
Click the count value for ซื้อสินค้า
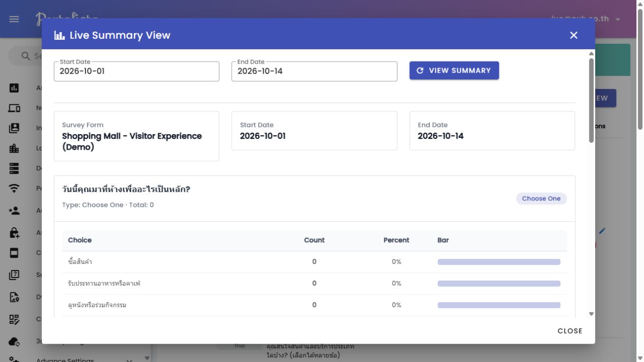[314, 262]
